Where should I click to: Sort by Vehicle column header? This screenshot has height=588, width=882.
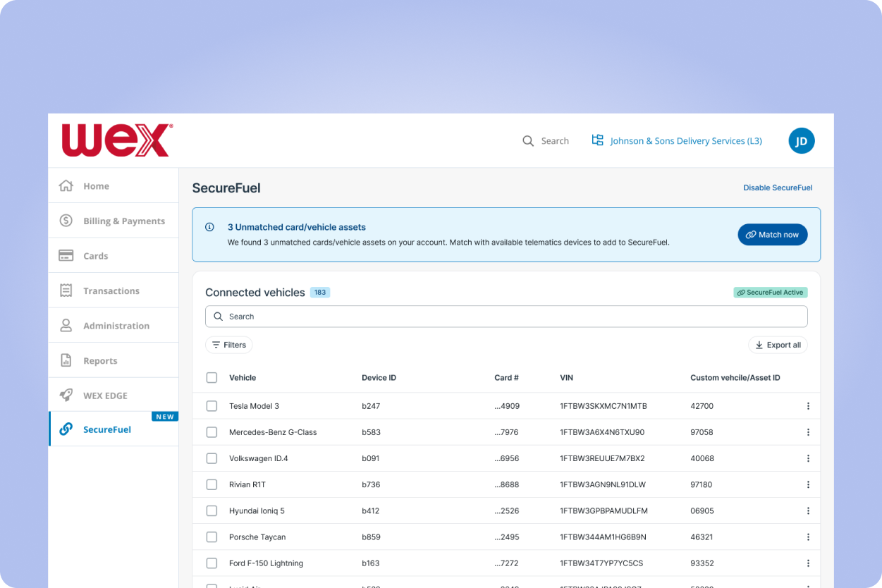pyautogui.click(x=243, y=378)
